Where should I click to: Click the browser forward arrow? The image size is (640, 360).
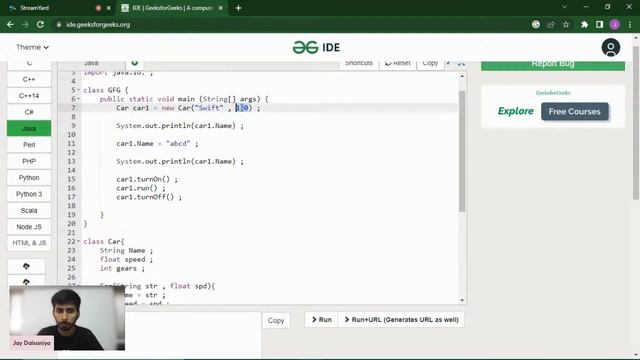[25, 24]
